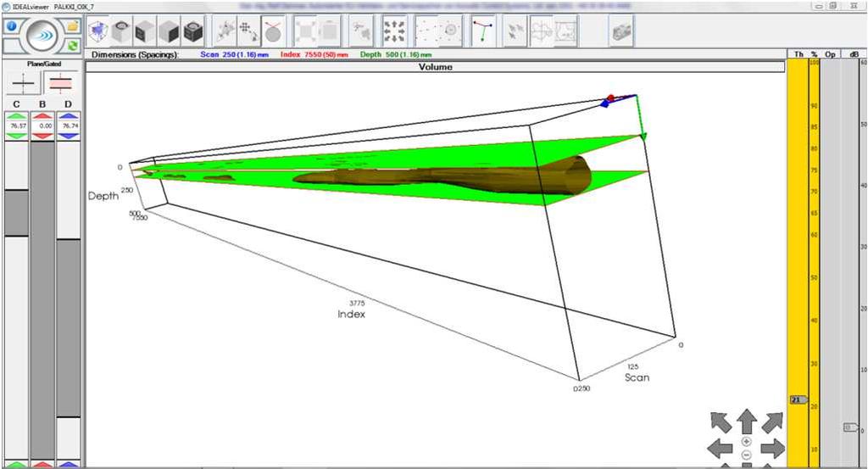
Task: Click the threshold slider handle at 21
Action: pyautogui.click(x=797, y=399)
